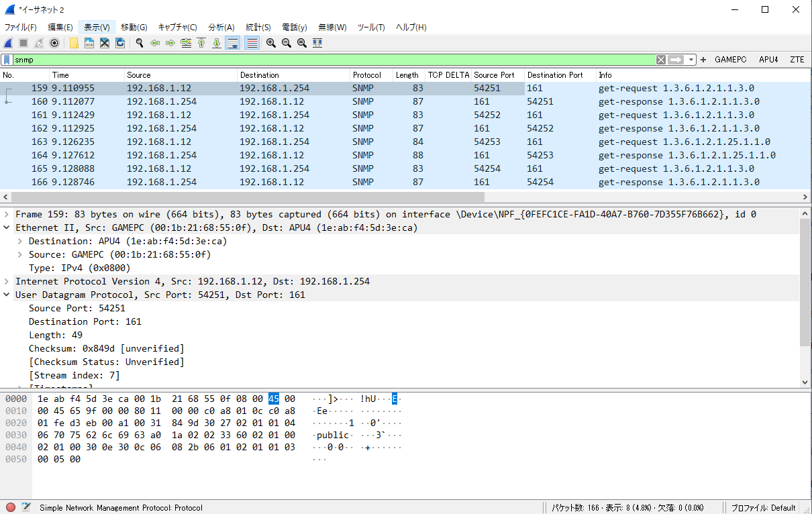Apply the GAMEPC filter button

(731, 60)
